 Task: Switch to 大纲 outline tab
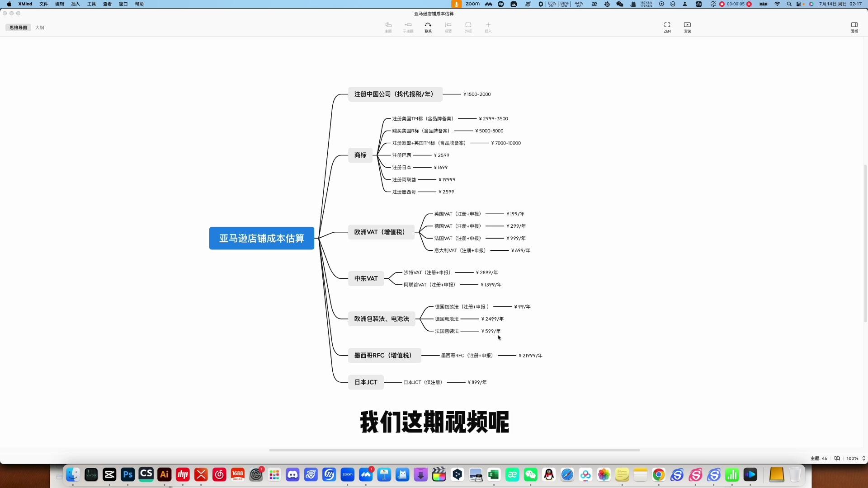(40, 28)
